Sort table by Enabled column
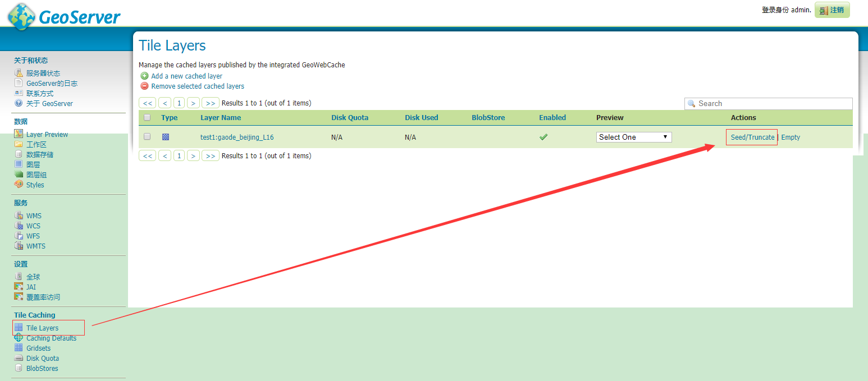868x381 pixels. pos(552,117)
